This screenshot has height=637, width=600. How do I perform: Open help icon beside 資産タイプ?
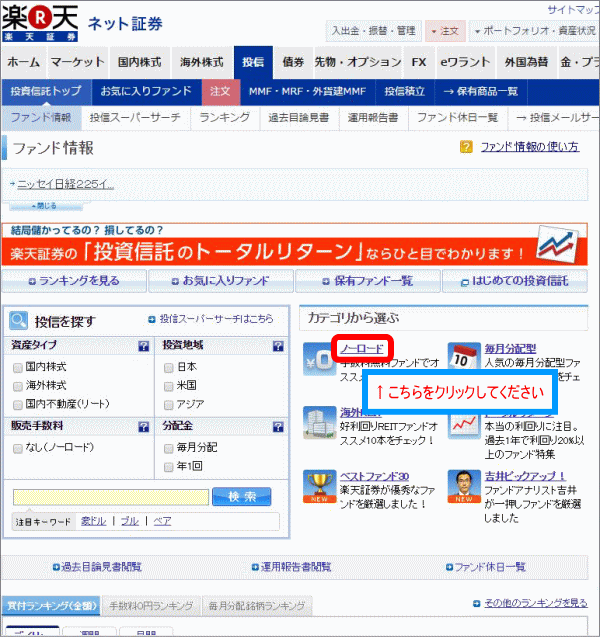(x=144, y=346)
